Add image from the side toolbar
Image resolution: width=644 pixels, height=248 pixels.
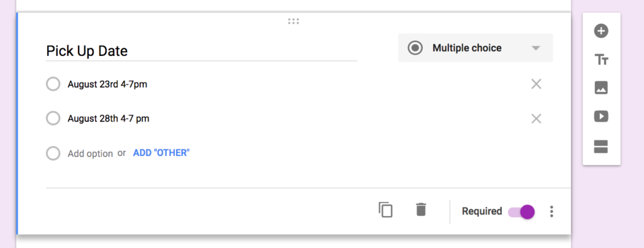coord(601,87)
